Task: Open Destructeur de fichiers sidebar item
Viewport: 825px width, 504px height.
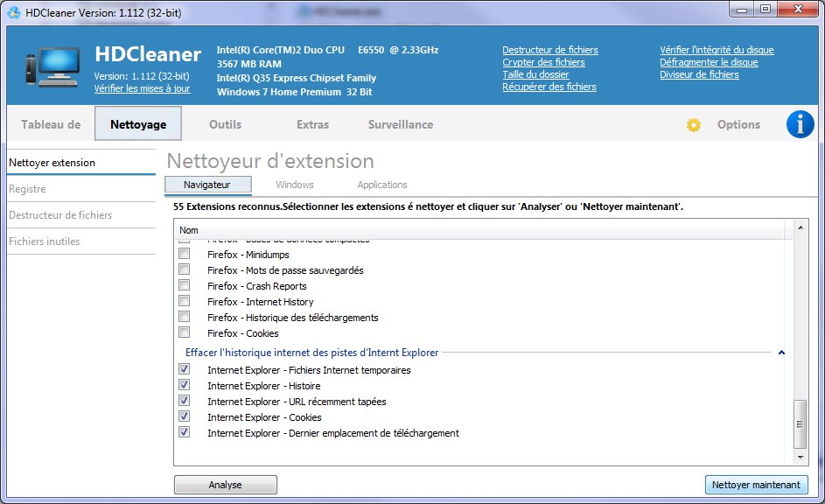Action: [x=81, y=215]
